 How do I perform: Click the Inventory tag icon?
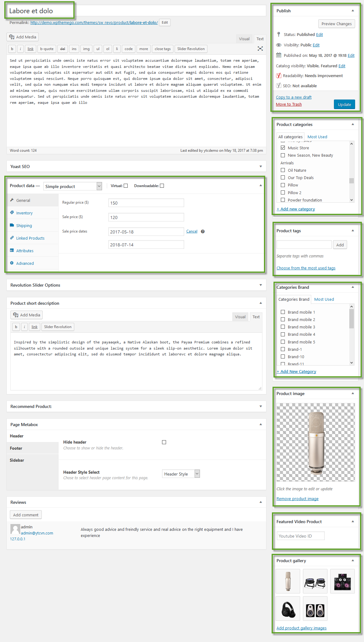12,213
